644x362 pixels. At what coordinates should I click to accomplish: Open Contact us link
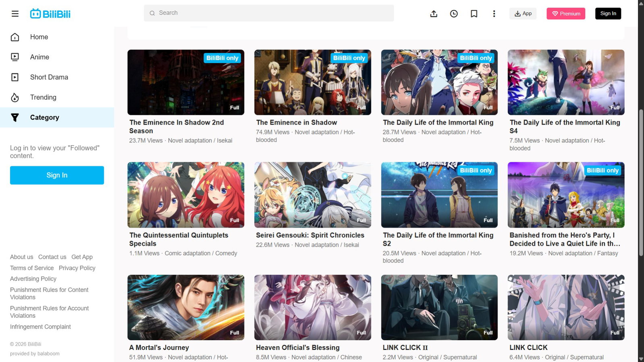coord(52,257)
